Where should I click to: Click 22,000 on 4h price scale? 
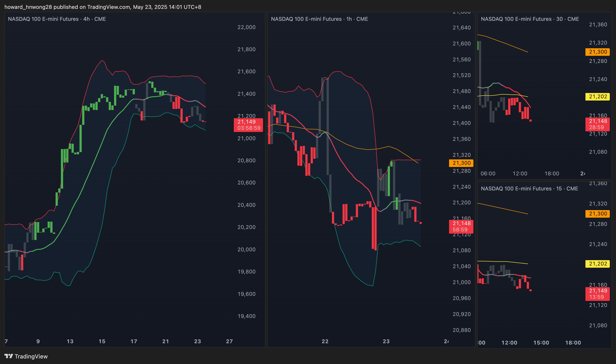pyautogui.click(x=246, y=27)
